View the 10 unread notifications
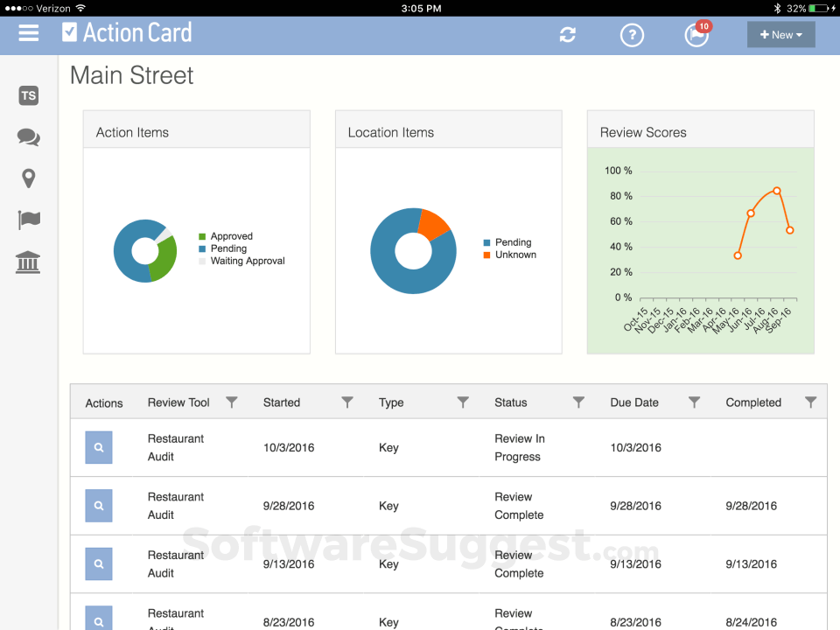Viewport: 840px width, 630px height. 696,35
